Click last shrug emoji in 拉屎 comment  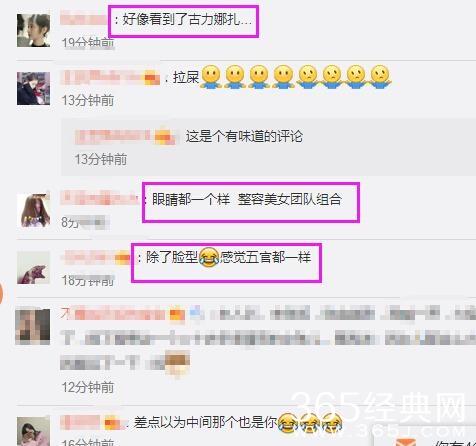[381, 77]
